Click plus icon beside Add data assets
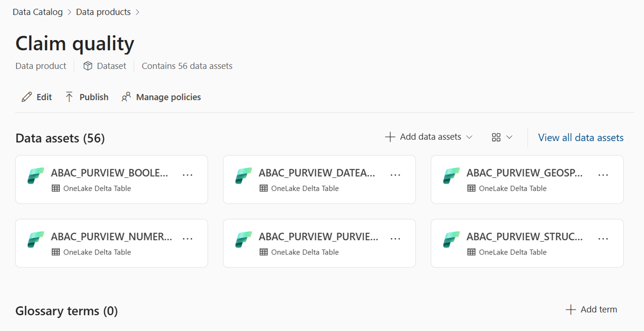This screenshot has width=644, height=331. (x=390, y=137)
